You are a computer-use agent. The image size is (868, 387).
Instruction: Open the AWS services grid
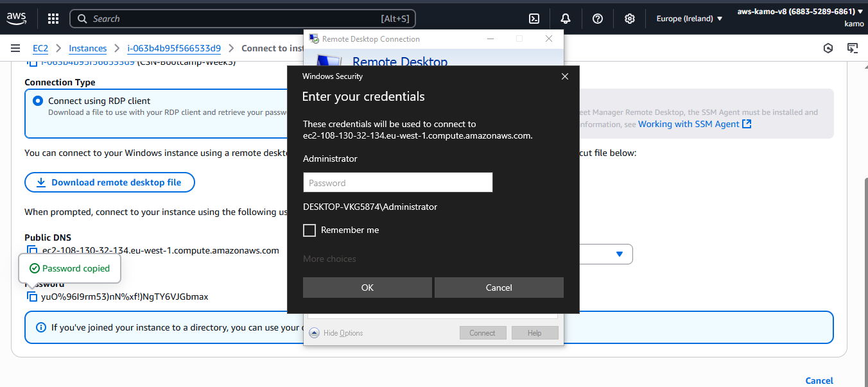tap(53, 19)
